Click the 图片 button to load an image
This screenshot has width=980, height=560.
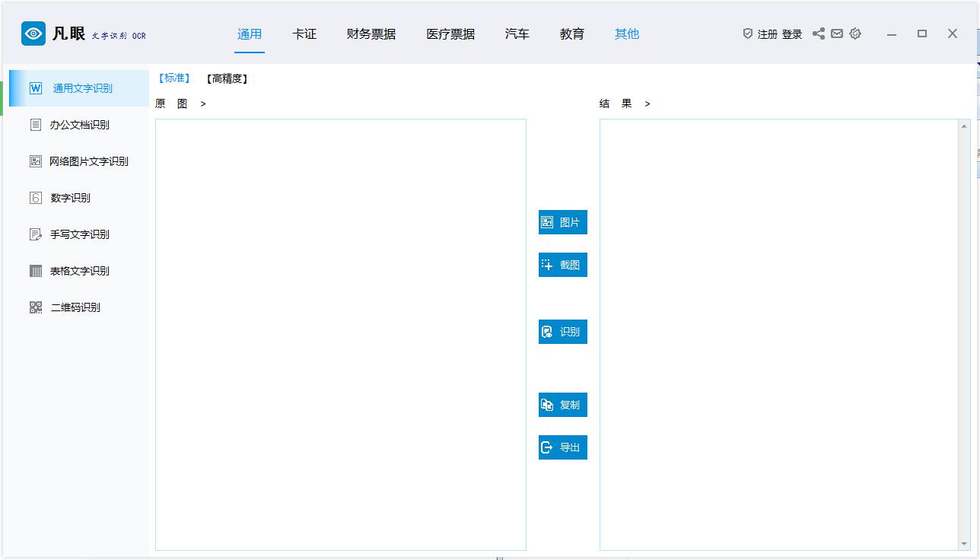563,222
